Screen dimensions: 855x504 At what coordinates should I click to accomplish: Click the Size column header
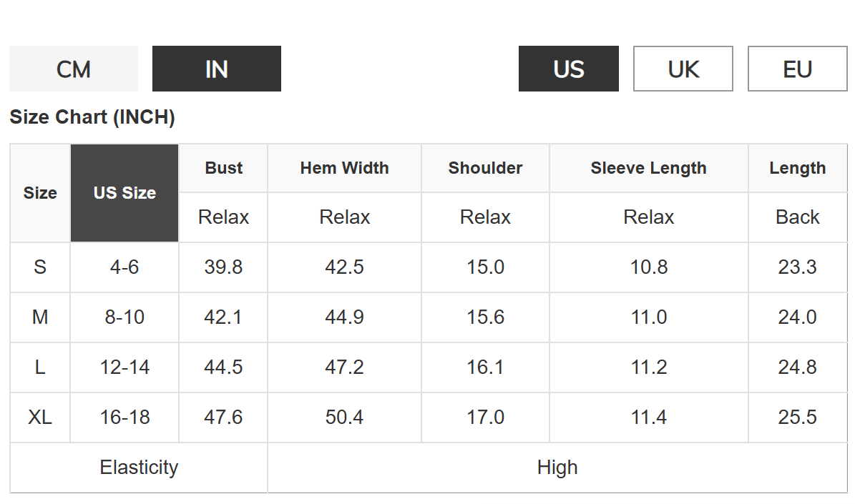(x=40, y=193)
